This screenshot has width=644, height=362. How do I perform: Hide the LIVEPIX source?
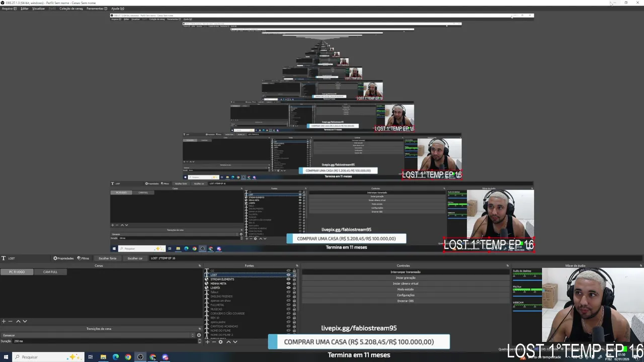tap(288, 288)
